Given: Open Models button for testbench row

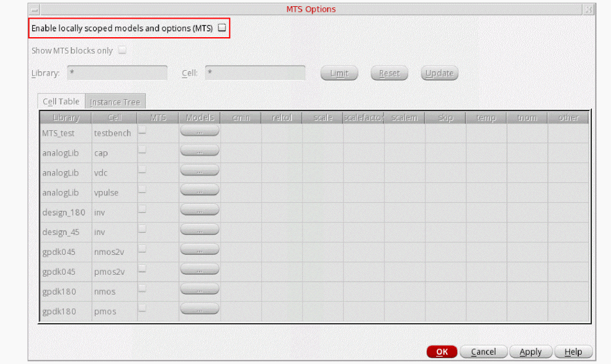Looking at the screenshot, I should tap(200, 131).
